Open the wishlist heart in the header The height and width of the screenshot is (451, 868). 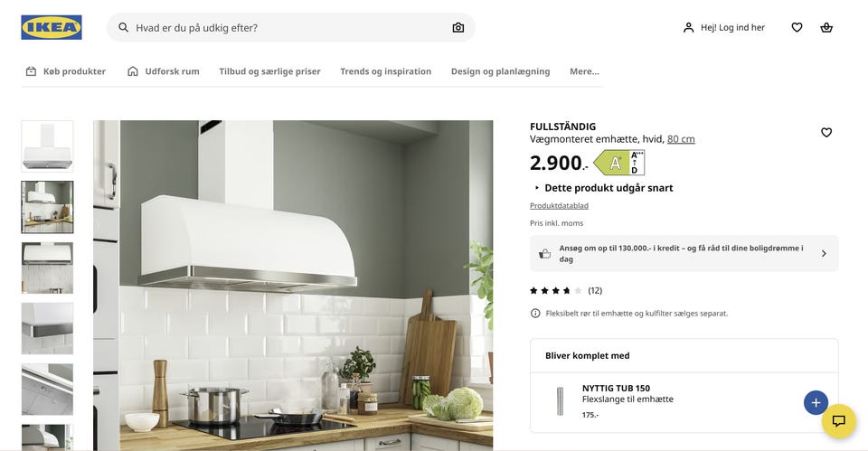(x=797, y=27)
